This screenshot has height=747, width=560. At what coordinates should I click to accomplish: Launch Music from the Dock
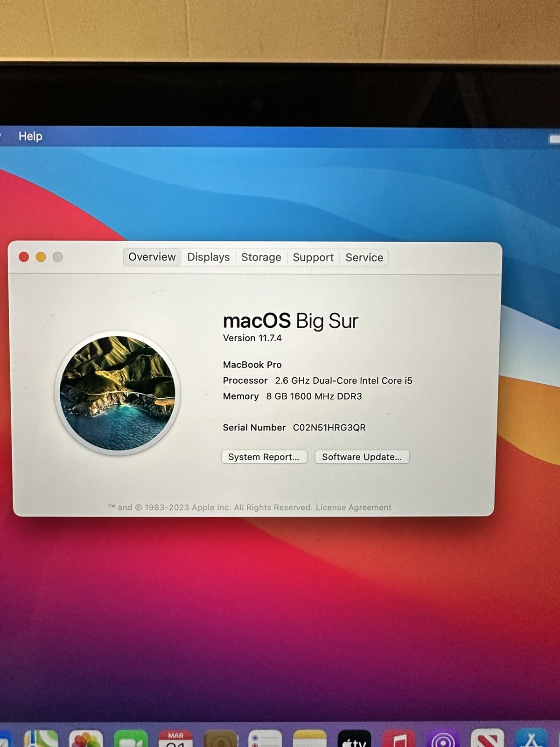[x=399, y=739]
